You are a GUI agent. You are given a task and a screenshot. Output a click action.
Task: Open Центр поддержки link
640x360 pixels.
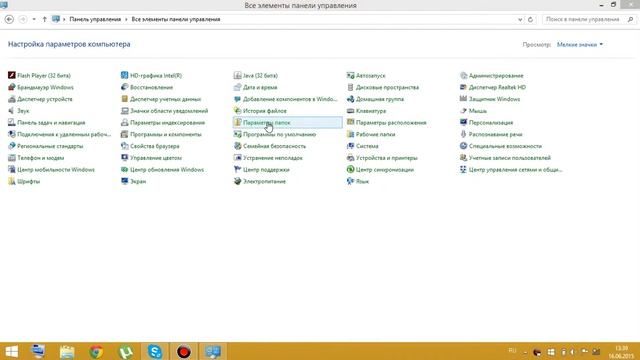click(x=266, y=170)
